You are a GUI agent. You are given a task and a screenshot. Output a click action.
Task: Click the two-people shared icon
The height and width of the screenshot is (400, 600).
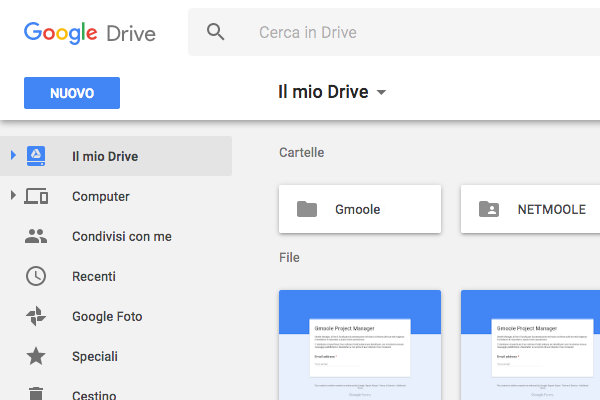pos(36,237)
